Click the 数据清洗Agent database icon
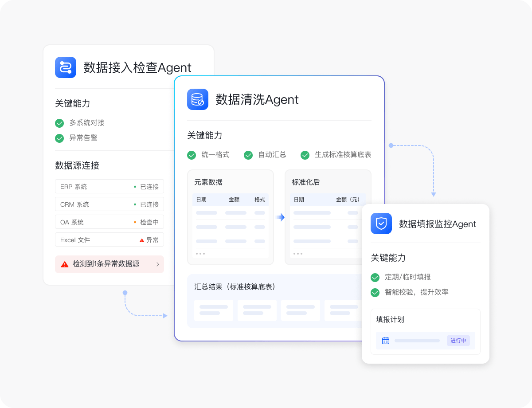Viewport: 532px width, 408px height. 198,99
